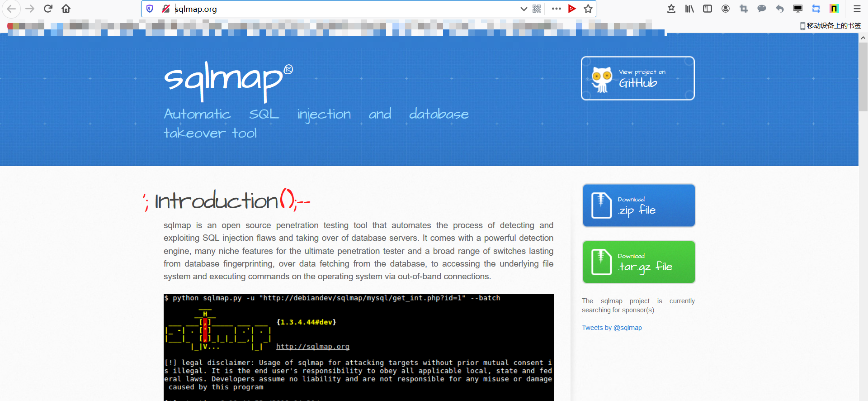Image resolution: width=868 pixels, height=401 pixels.
Task: Open the monitor display extension icon
Action: pyautogui.click(x=798, y=9)
